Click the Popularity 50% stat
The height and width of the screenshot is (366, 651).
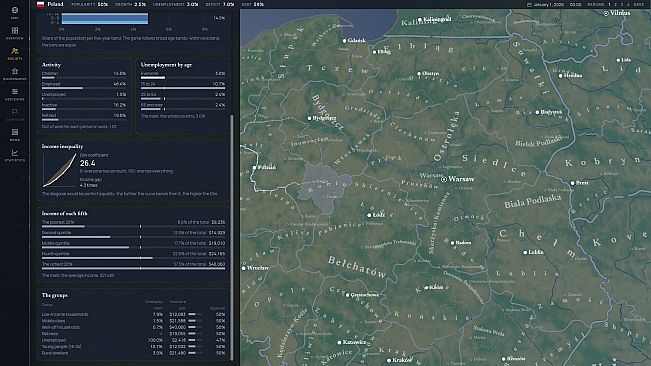[90, 5]
